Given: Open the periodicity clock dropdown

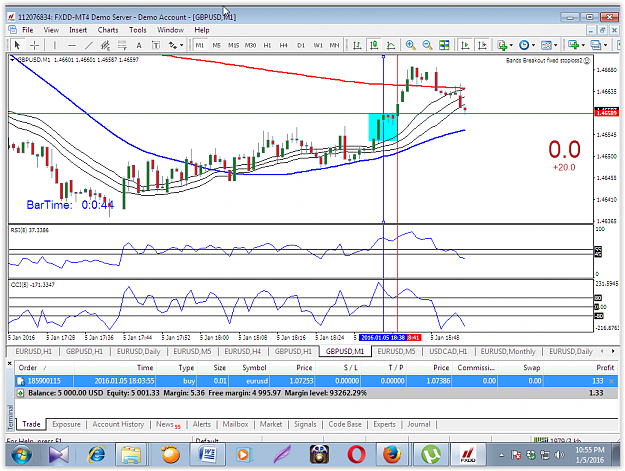Looking at the screenshot, I should (x=534, y=45).
